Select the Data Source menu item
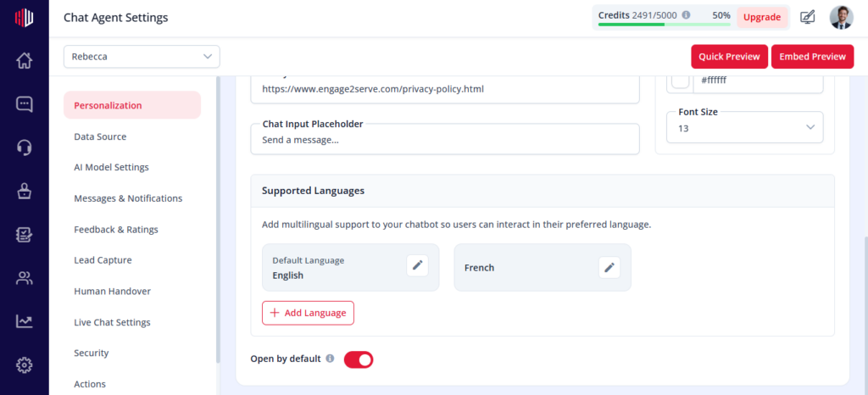 pyautogui.click(x=100, y=136)
